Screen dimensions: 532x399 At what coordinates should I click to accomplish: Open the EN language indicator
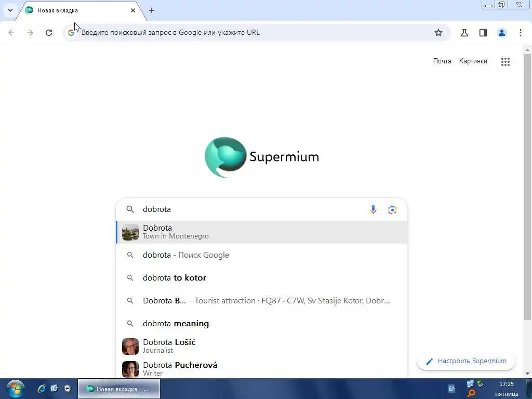pyautogui.click(x=451, y=389)
